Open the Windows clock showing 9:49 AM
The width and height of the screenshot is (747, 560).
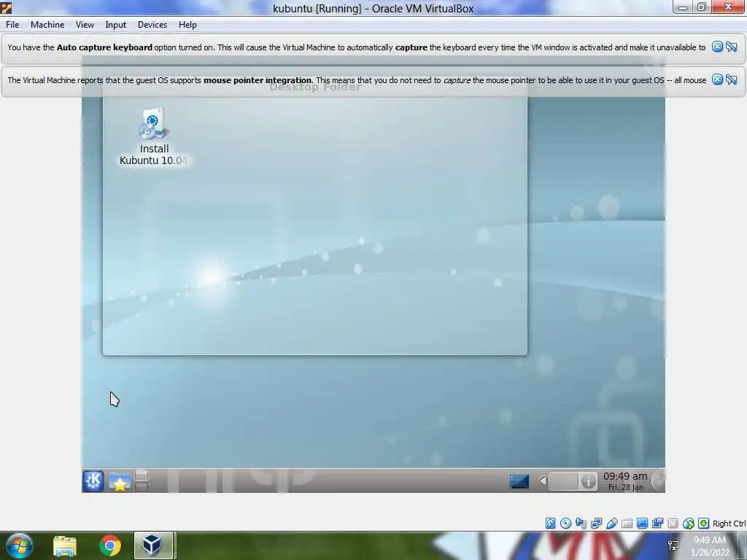pyautogui.click(x=710, y=545)
